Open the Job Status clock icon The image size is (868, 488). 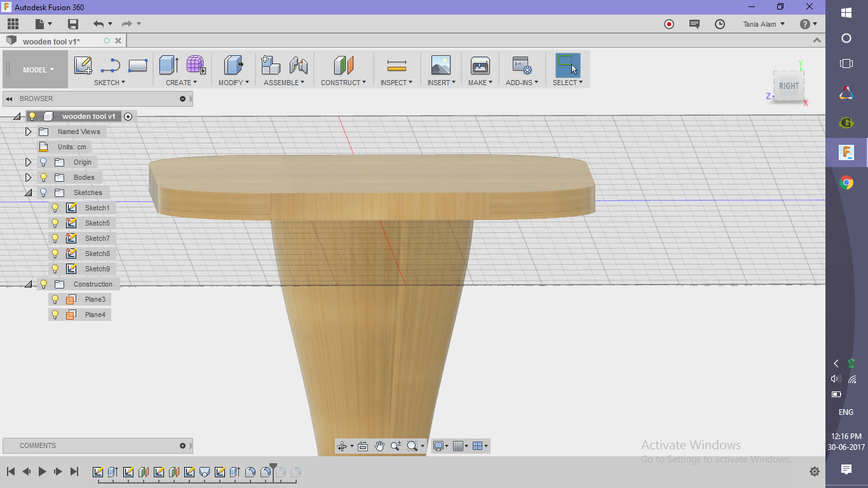pos(720,24)
